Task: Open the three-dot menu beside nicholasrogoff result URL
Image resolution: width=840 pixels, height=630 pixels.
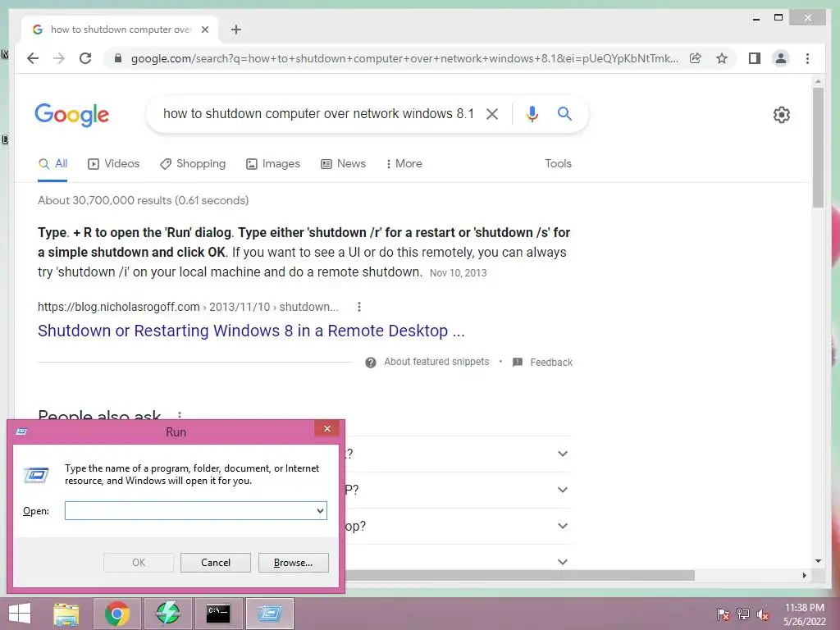Action: 359,307
